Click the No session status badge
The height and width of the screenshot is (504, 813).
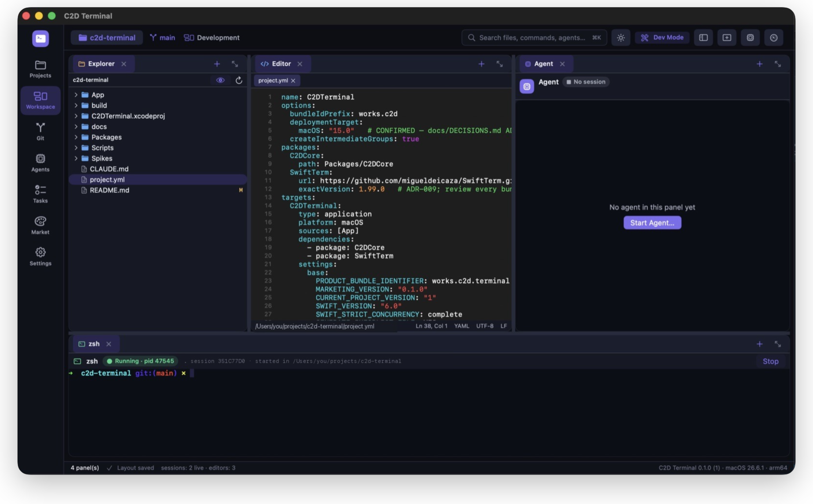click(x=586, y=82)
